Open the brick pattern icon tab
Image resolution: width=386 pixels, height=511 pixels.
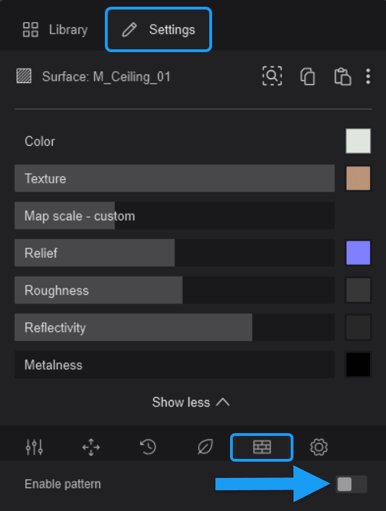(262, 447)
